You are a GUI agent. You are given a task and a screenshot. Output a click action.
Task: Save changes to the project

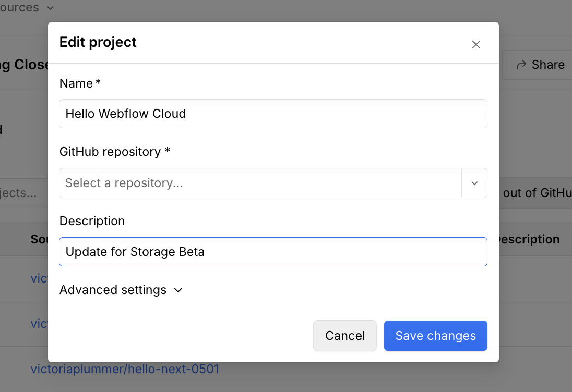point(436,336)
